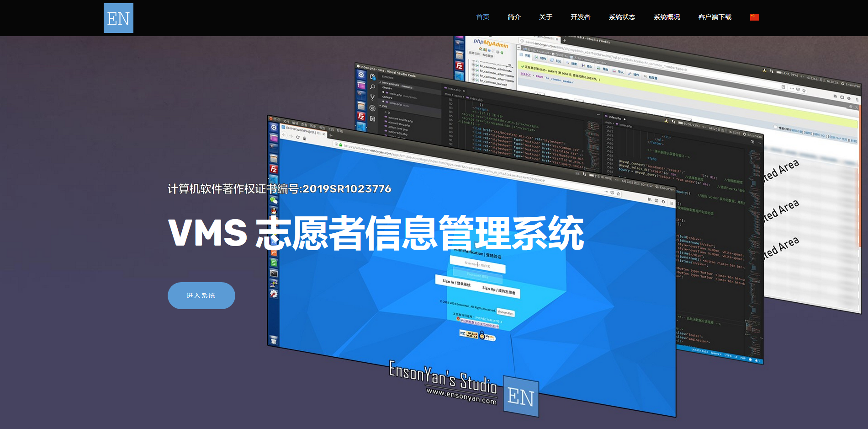868x429 pixels.
Task: Click the copyright number 2019SR1023776 text
Action: pyautogui.click(x=347, y=189)
